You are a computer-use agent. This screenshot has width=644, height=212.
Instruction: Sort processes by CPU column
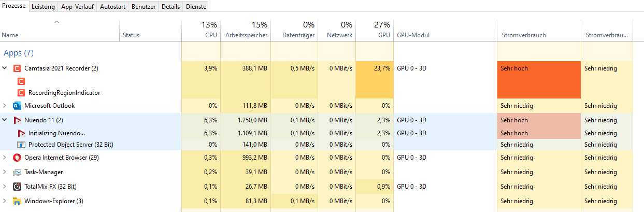(210, 35)
